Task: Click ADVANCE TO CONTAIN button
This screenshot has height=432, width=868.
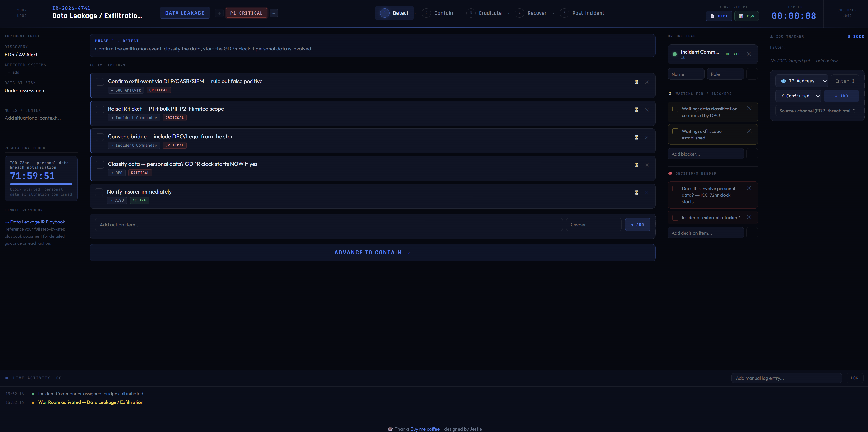Action: click(372, 253)
